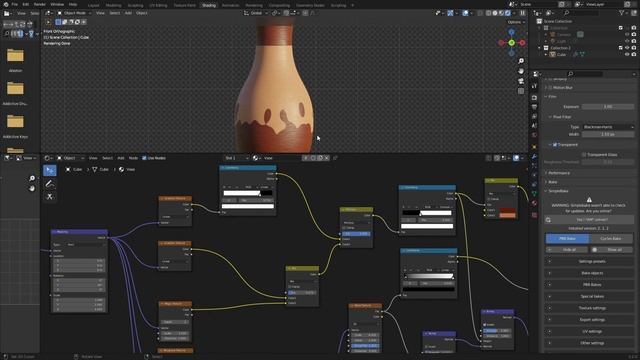Select the Links Cut tool in node editor
Screen dimensions: 640x360
coord(50,197)
